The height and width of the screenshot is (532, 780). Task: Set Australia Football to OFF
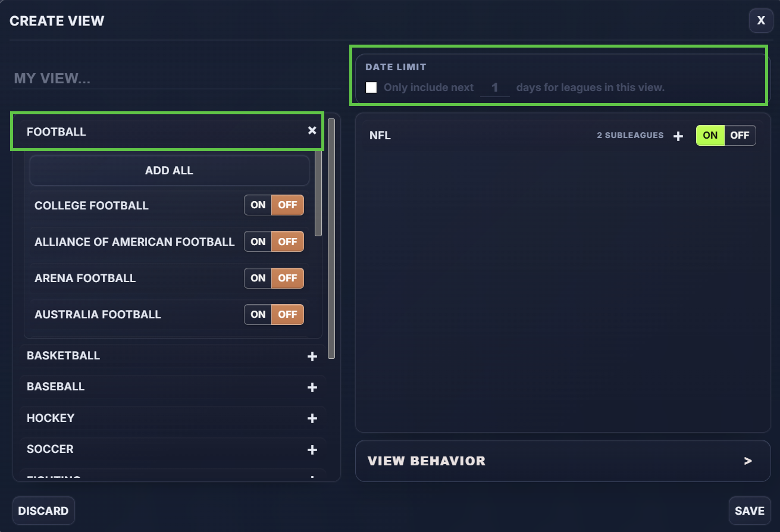tap(288, 314)
